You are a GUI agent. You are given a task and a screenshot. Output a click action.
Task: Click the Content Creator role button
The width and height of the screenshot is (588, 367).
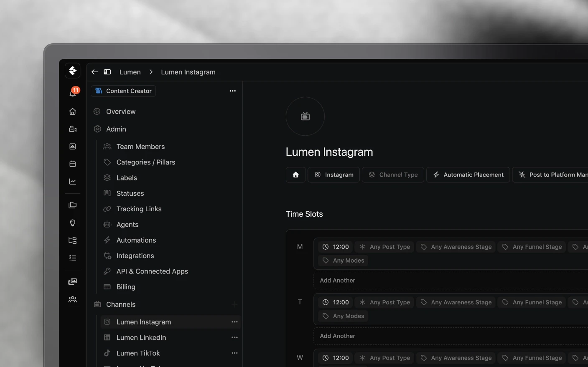[x=123, y=91]
